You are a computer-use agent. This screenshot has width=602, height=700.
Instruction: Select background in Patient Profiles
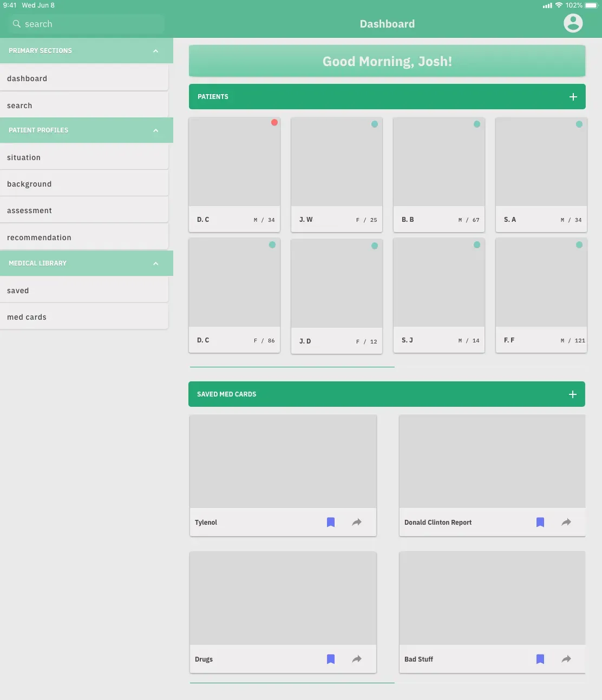coord(84,184)
